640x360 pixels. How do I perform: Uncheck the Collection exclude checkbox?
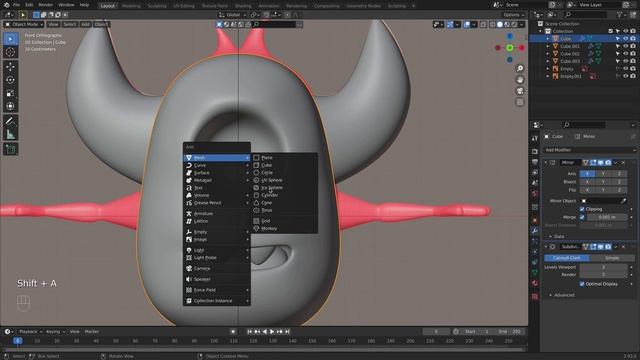click(611, 31)
